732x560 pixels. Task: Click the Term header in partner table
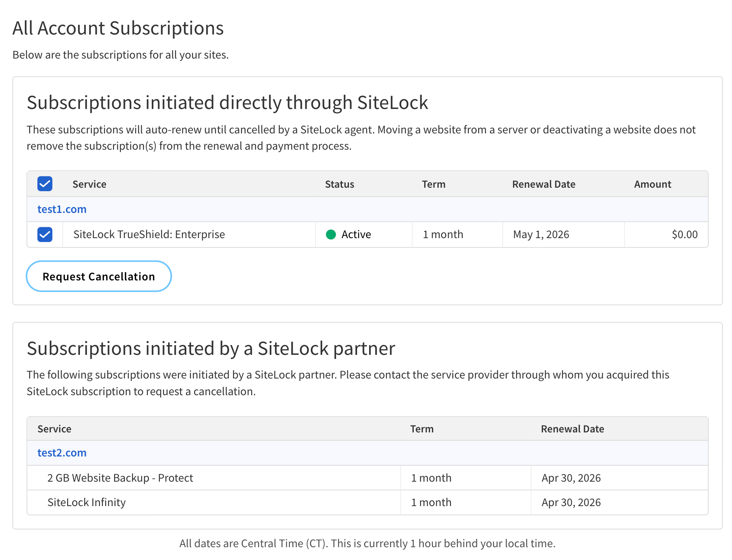pyautogui.click(x=422, y=429)
